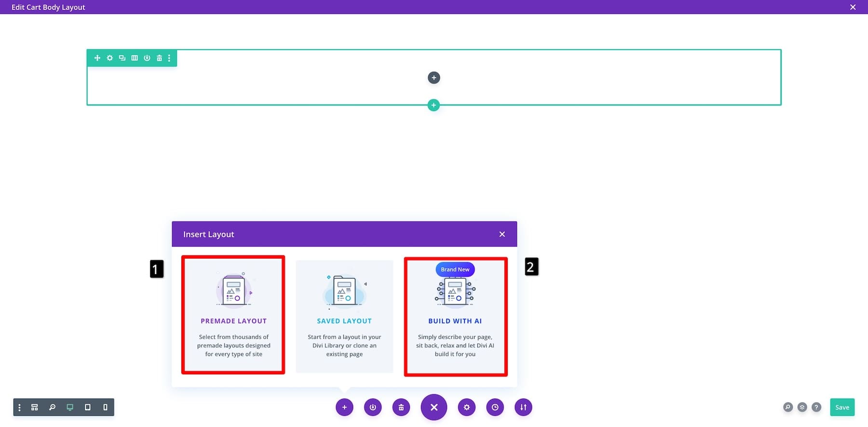Delete the row with the green trash icon
Image resolution: width=868 pixels, height=427 pixels.
159,58
